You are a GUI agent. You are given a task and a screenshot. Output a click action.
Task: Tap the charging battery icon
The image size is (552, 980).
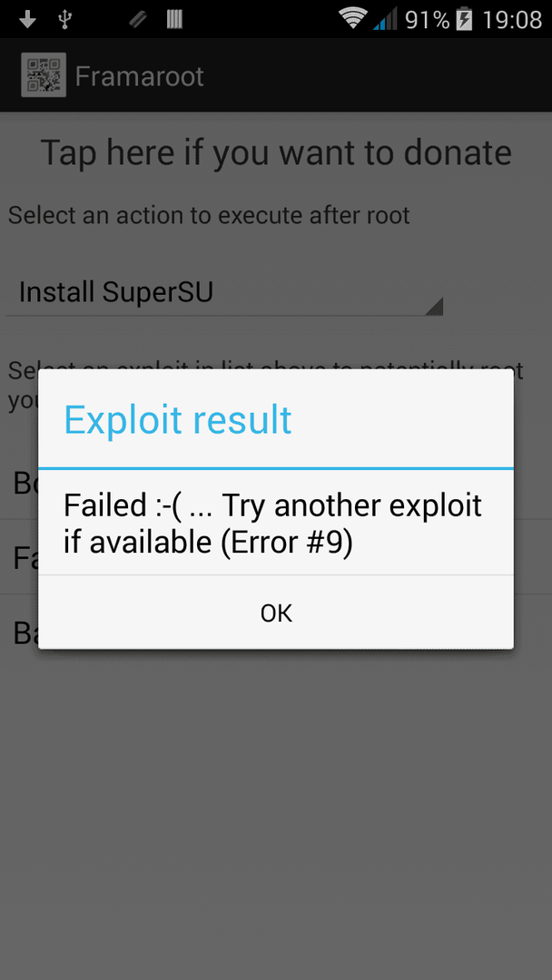[x=464, y=19]
